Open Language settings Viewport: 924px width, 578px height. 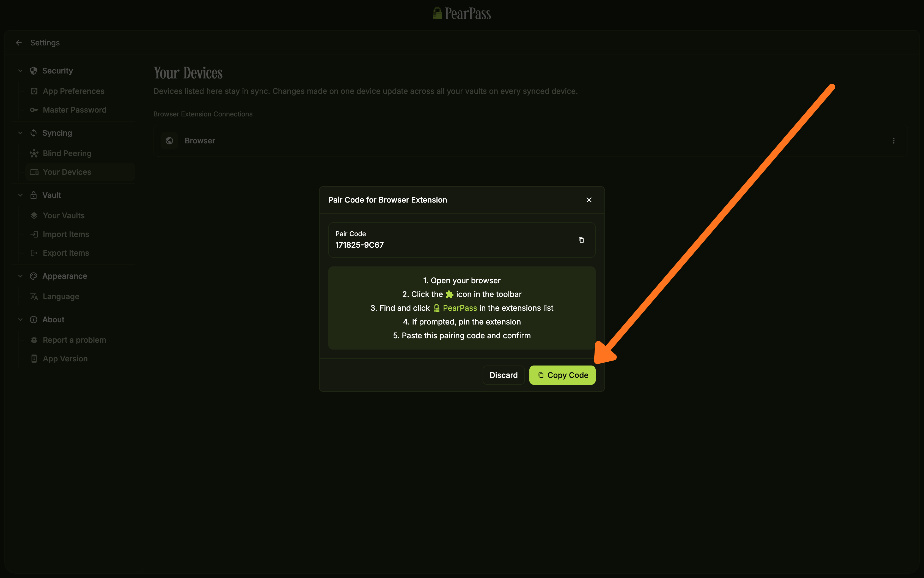pyautogui.click(x=80, y=296)
